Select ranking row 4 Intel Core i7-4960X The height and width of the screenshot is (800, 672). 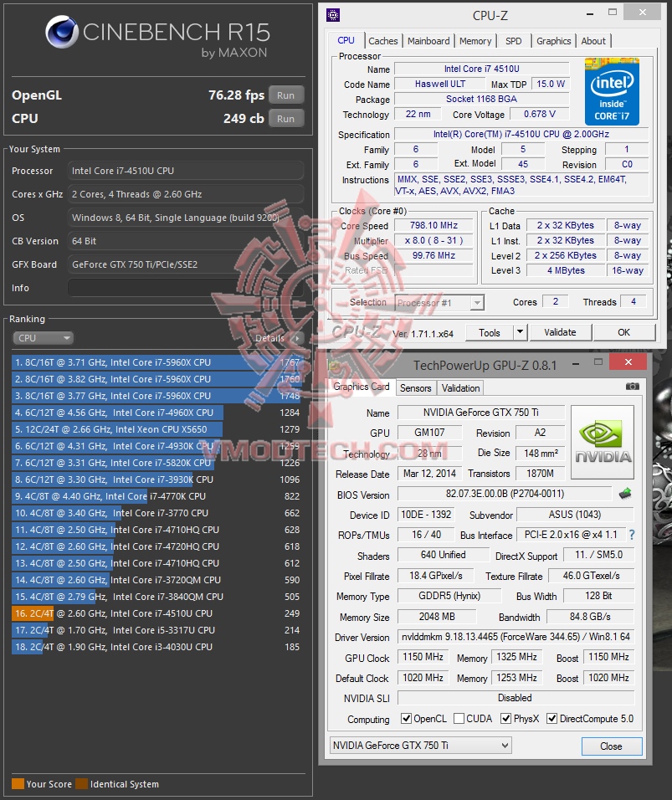tap(156, 413)
